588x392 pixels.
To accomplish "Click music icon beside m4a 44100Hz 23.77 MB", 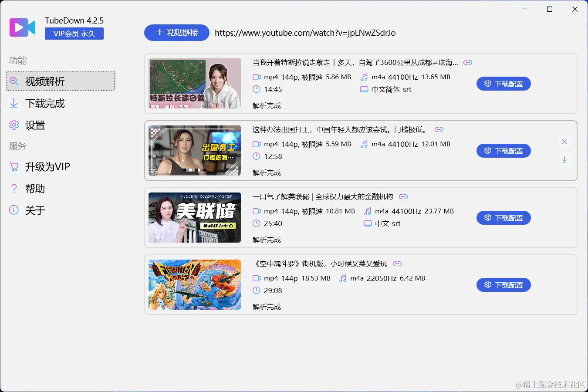I will (368, 211).
